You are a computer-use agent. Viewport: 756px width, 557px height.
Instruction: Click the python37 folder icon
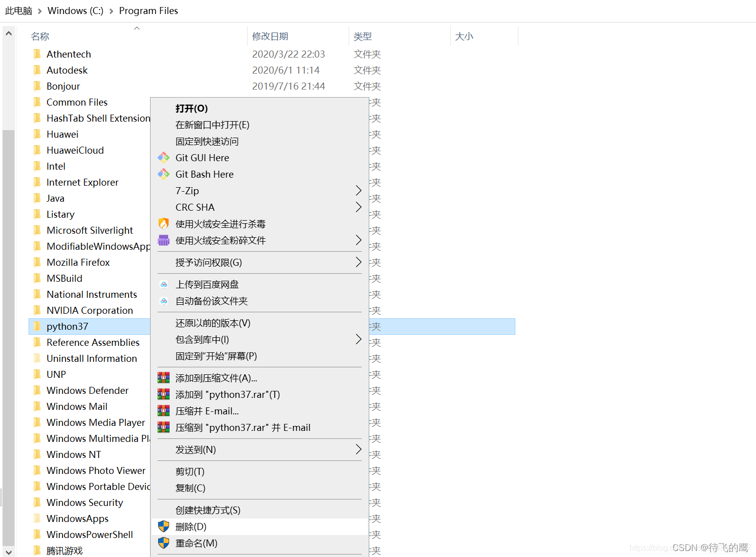pyautogui.click(x=37, y=326)
